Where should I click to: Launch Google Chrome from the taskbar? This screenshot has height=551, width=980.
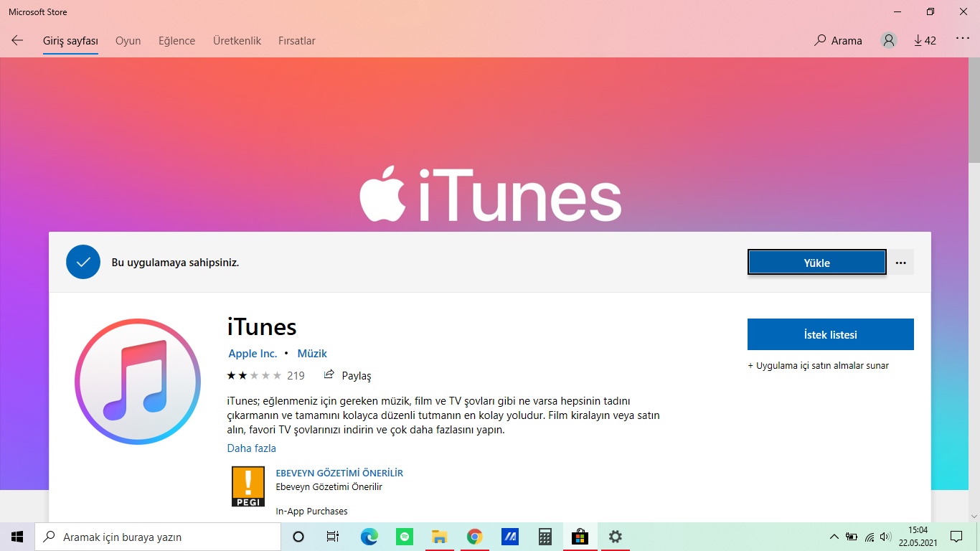(x=474, y=537)
